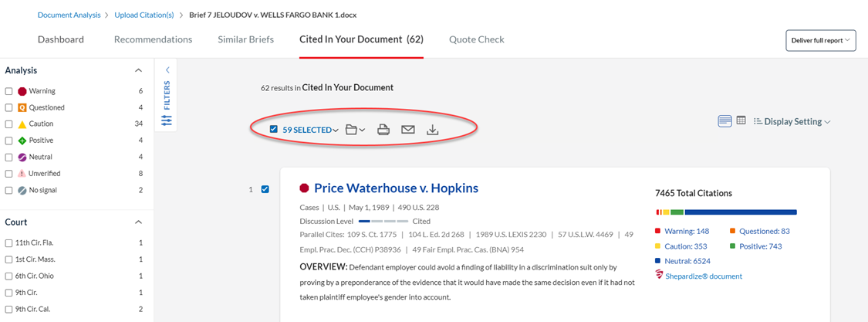This screenshot has width=868, height=322.
Task: Click the orange Questioned icon in Analysis filter
Action: [22, 107]
